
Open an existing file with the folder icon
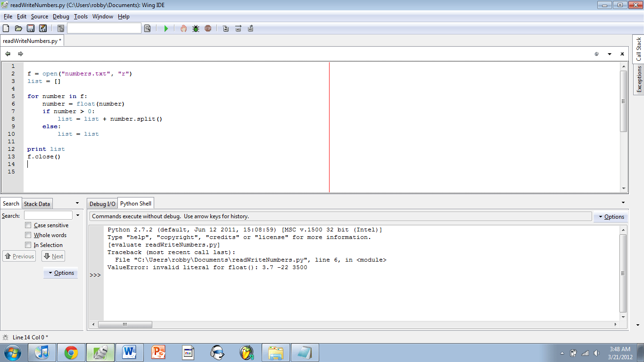coord(18,28)
